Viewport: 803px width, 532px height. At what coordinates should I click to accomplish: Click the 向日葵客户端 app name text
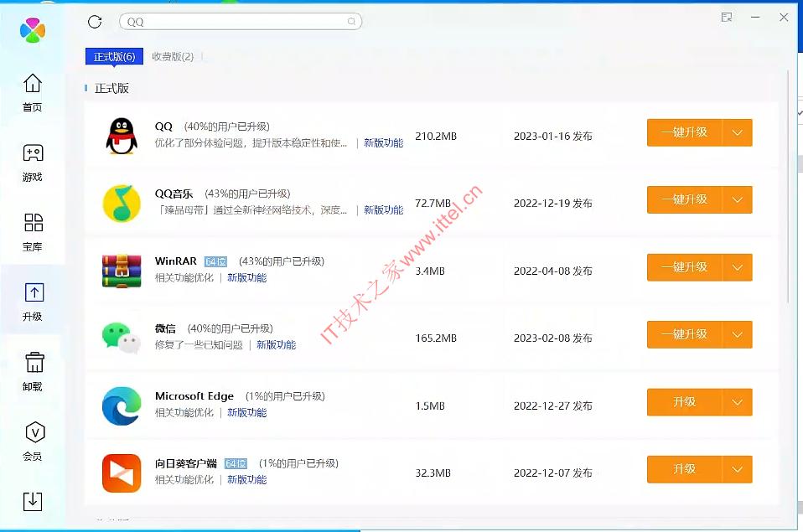(186, 463)
